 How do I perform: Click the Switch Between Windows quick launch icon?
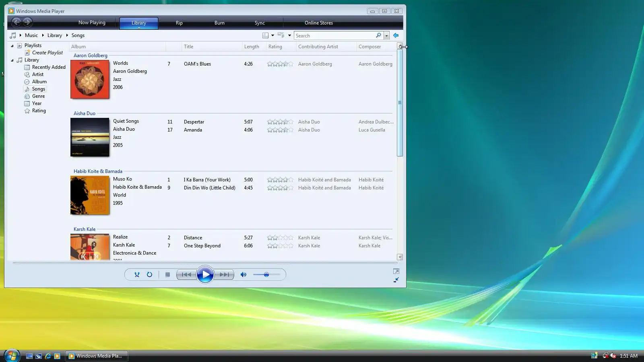click(x=39, y=356)
